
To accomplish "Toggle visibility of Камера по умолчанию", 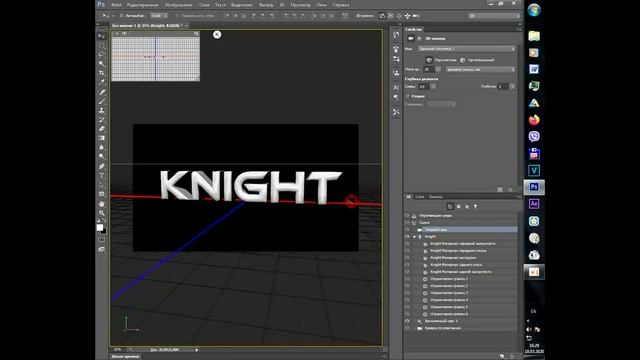I will point(407,328).
